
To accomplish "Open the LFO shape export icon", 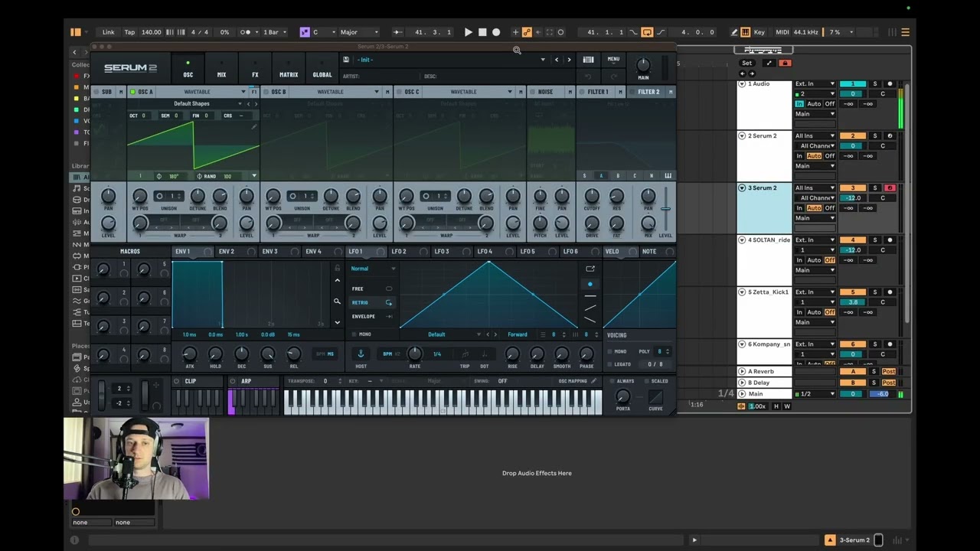I will (590, 269).
